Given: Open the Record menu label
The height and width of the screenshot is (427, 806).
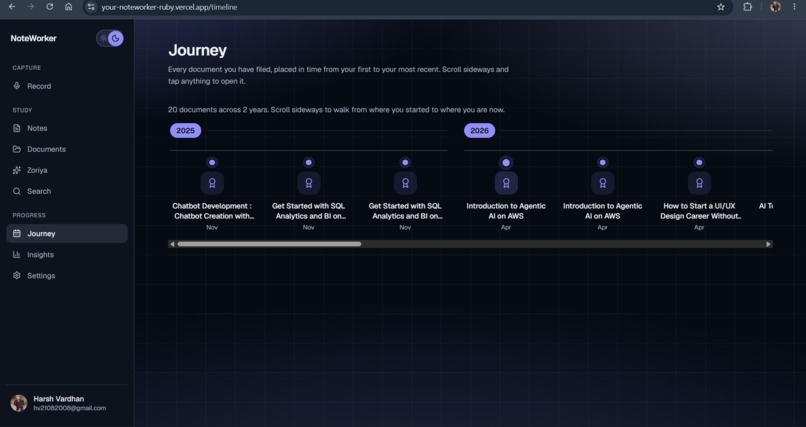Looking at the screenshot, I should 39,86.
